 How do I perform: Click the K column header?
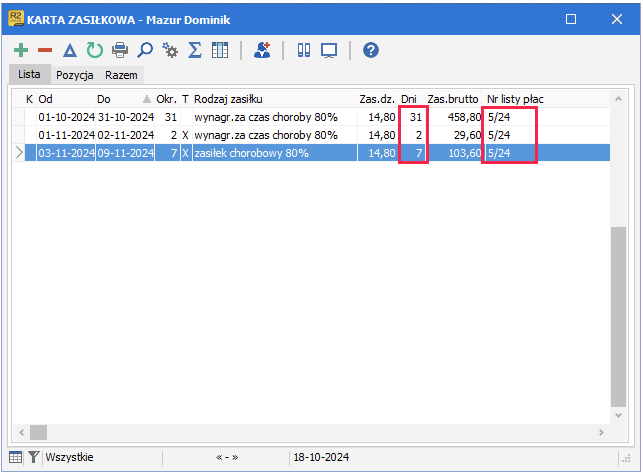[30, 99]
